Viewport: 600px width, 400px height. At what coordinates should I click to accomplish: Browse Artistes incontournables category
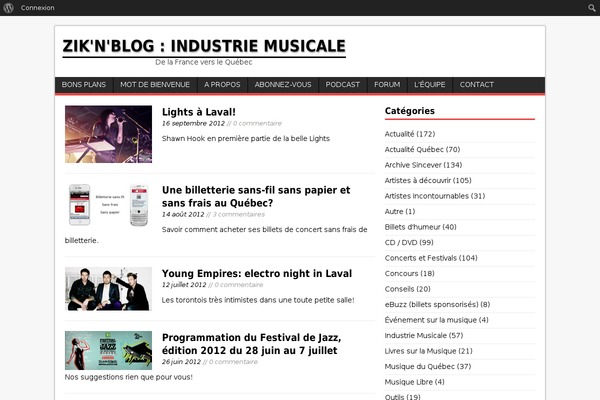click(435, 196)
